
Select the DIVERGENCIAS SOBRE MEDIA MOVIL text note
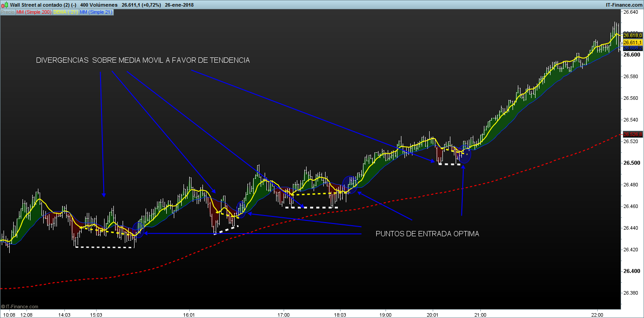[143, 61]
